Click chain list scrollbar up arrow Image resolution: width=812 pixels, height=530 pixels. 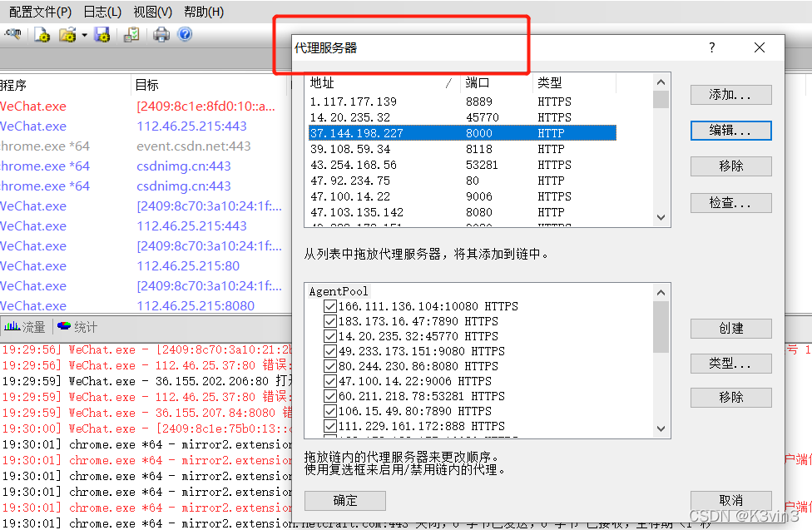[661, 293]
